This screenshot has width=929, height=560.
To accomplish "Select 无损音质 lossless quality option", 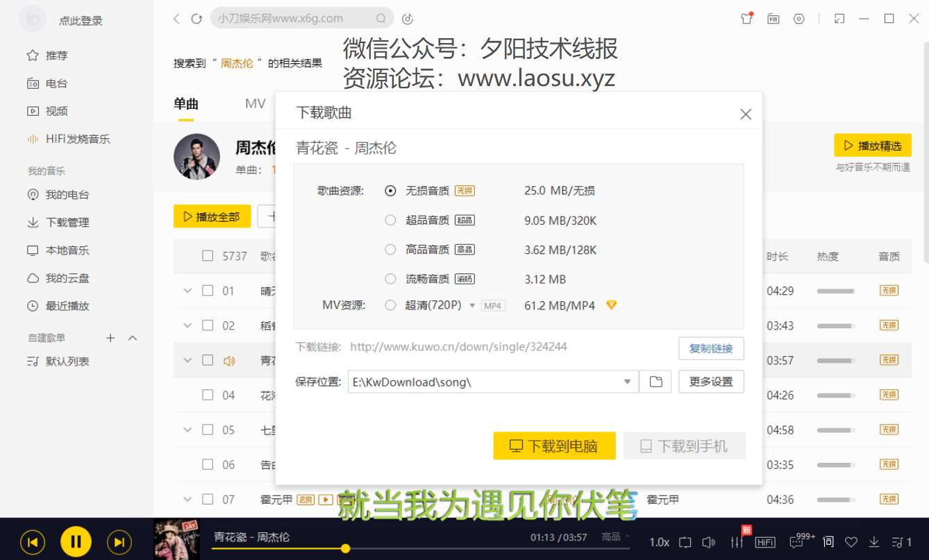I will [x=390, y=191].
